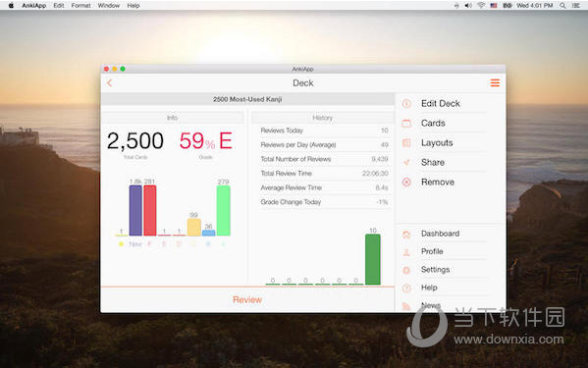Click the tall green history bar showing 10
Image resolution: width=588 pixels, height=368 pixels.
[373, 259]
